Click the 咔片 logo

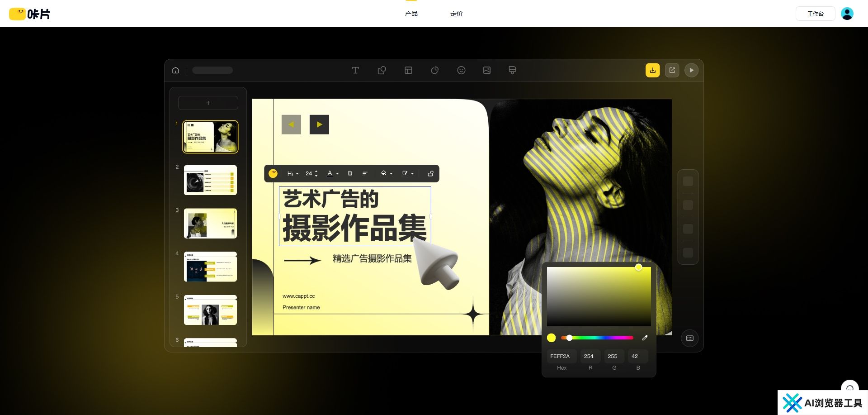coord(30,14)
